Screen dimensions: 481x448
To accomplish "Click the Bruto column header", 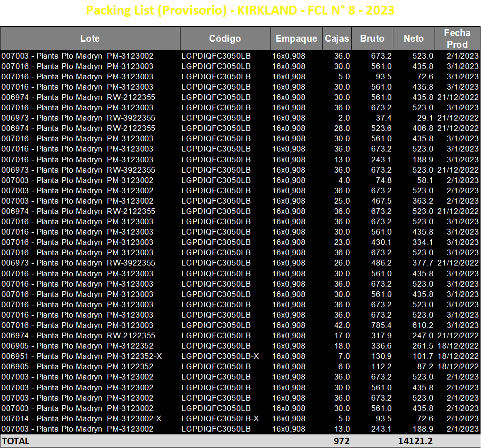I will 372,38.
